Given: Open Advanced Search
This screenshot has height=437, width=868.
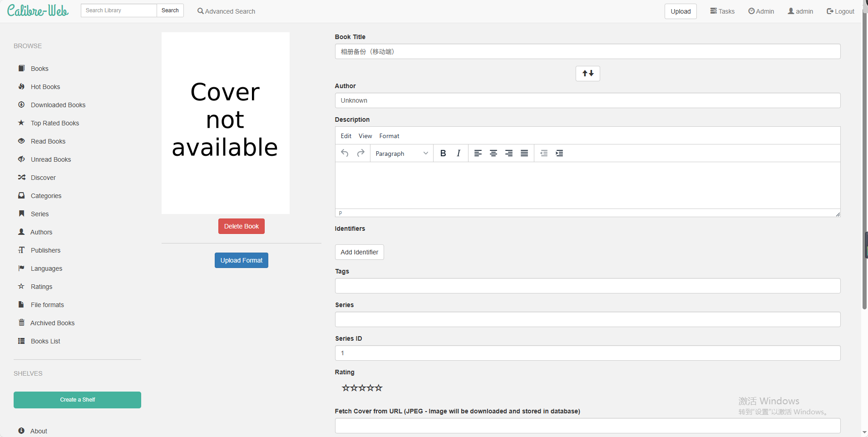Looking at the screenshot, I should point(226,11).
